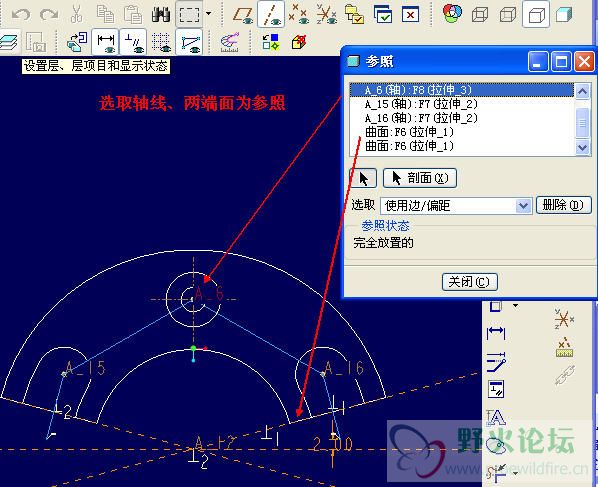Switch to shaded display cube
Screen dimensions: 598x487
click(564, 14)
